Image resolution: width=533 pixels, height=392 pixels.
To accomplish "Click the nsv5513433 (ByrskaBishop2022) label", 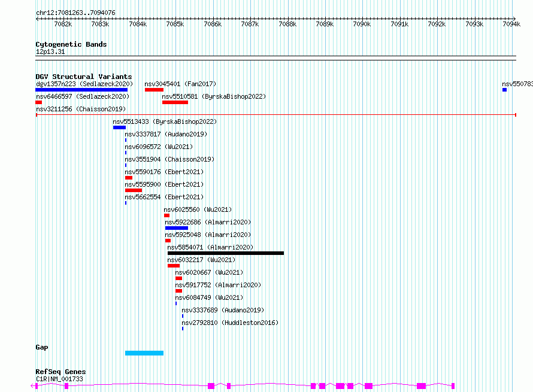I will point(165,121).
